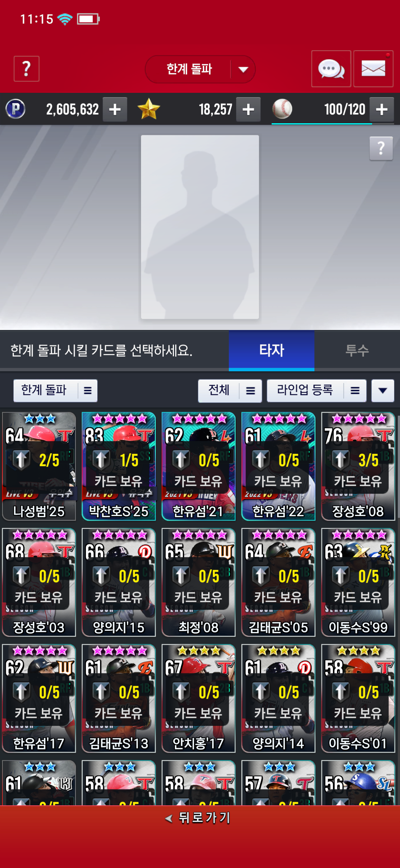Tap the empty player card silhouette slot
Viewport: 400px width, 868px height.
click(x=200, y=227)
